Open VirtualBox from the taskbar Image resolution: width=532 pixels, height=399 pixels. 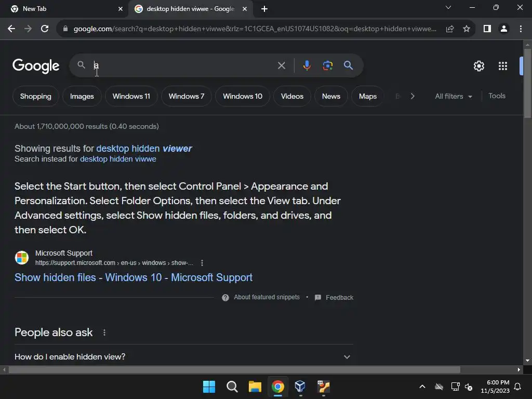pos(301,387)
